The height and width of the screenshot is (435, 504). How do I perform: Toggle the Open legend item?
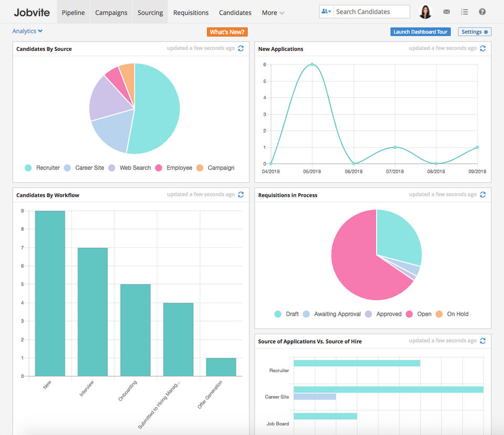pos(418,314)
